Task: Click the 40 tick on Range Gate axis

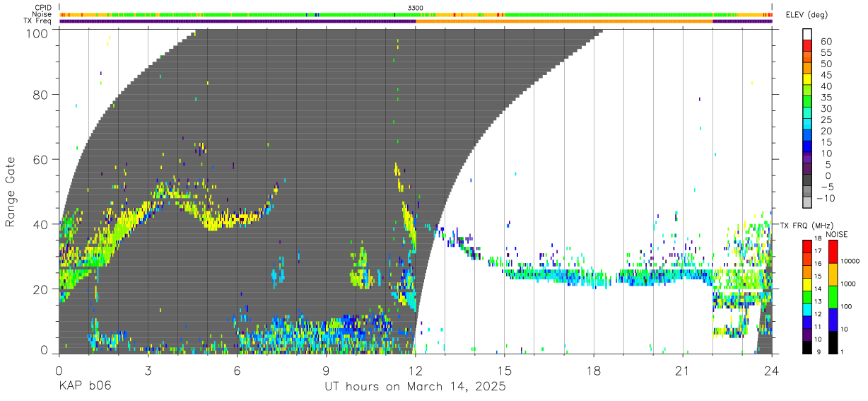Action: point(40,224)
